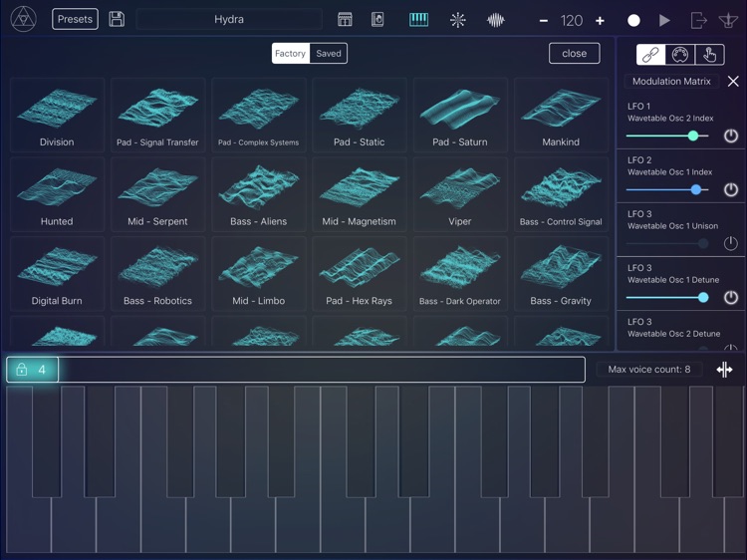The height and width of the screenshot is (560, 747).
Task: Toggle power for LFO 2 Osc 1 Index
Action: point(731,189)
